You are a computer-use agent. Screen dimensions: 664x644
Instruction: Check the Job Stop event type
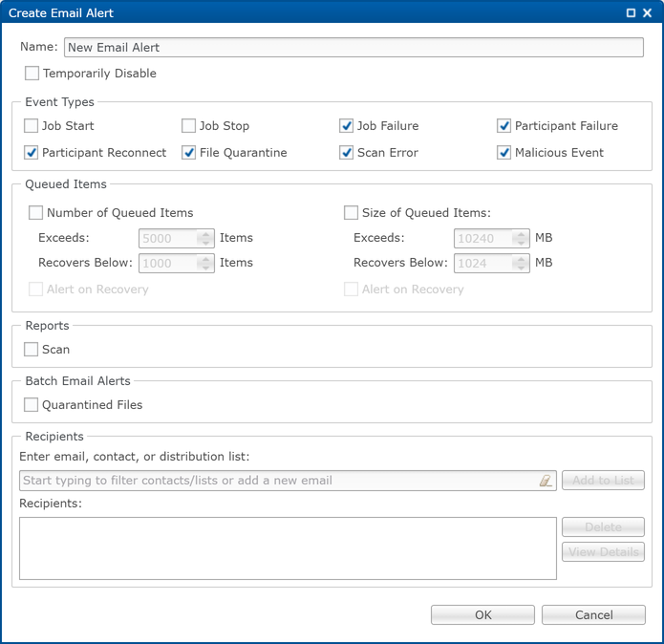[x=188, y=126]
